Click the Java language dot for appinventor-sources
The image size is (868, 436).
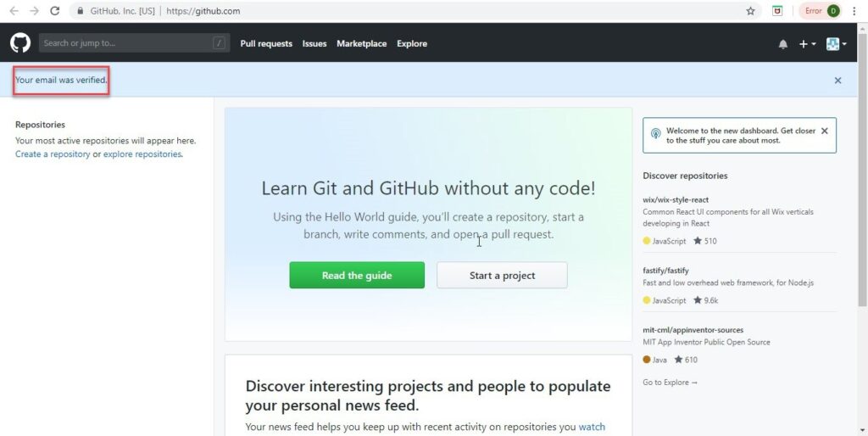coord(646,360)
